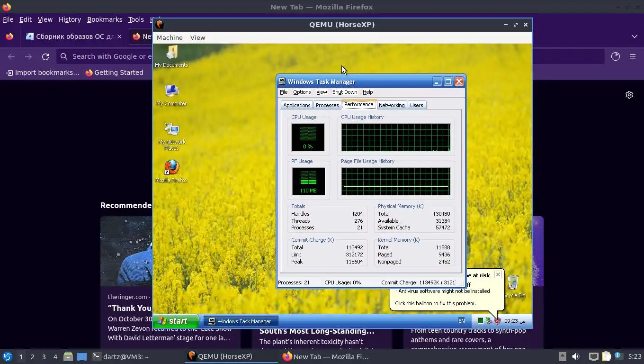Reload the page in Firefox
Screen dimensions: 644x364
45,56
